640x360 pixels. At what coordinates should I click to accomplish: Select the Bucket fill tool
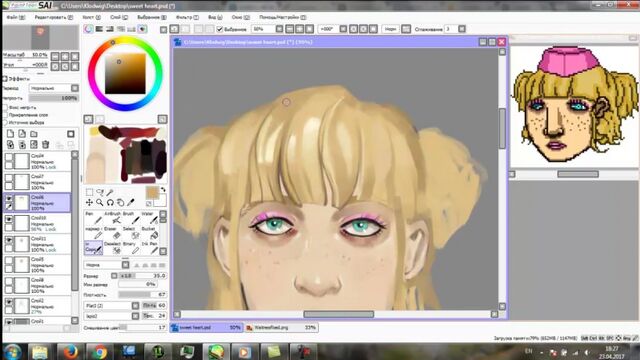click(x=149, y=234)
